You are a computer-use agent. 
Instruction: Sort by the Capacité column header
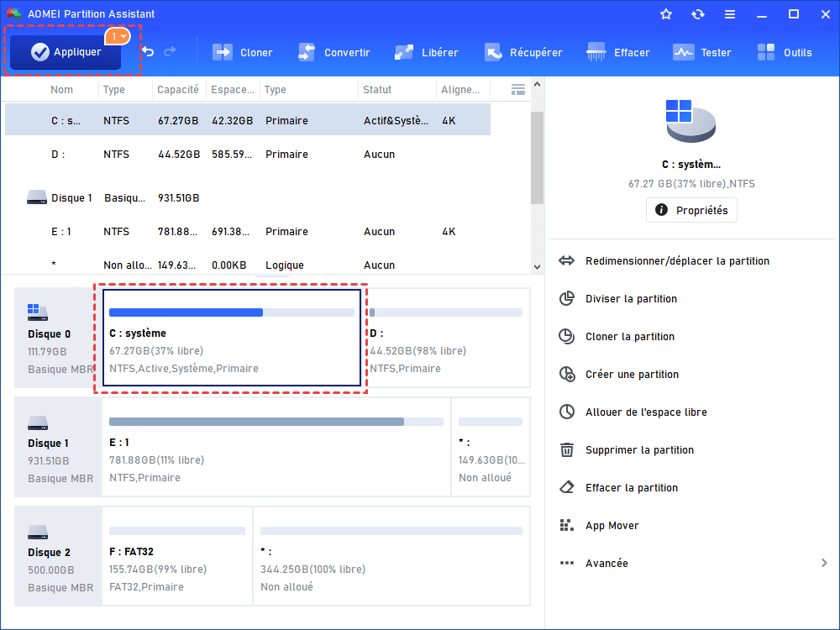[178, 90]
